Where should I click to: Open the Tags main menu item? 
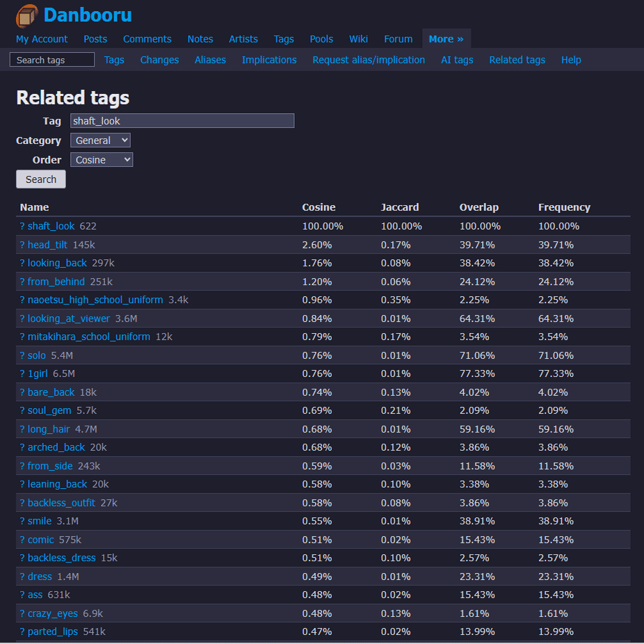coord(284,39)
